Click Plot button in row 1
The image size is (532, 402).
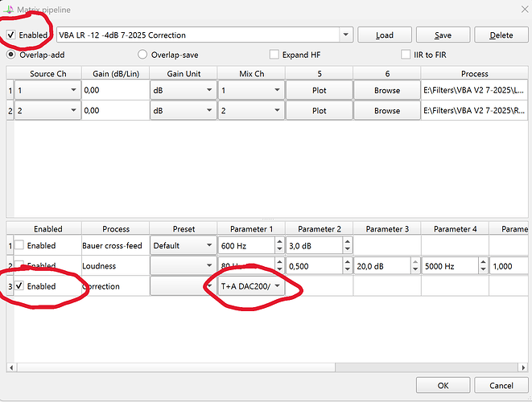click(x=320, y=91)
